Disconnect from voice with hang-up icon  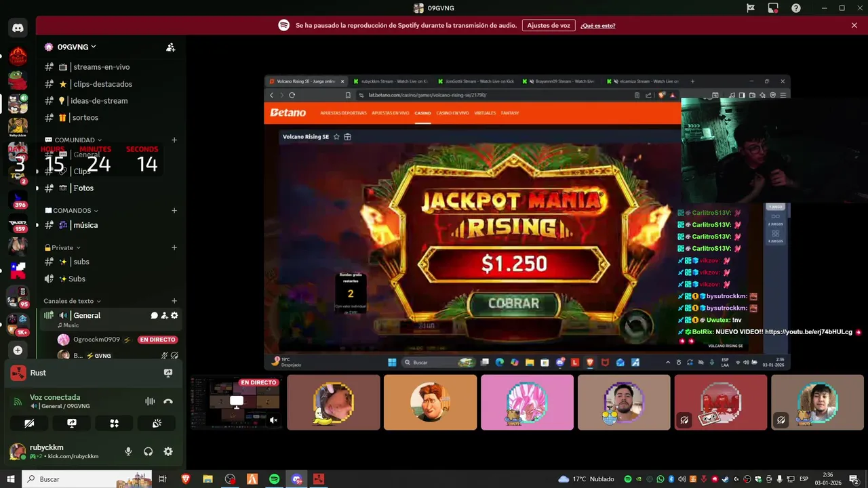click(x=168, y=401)
